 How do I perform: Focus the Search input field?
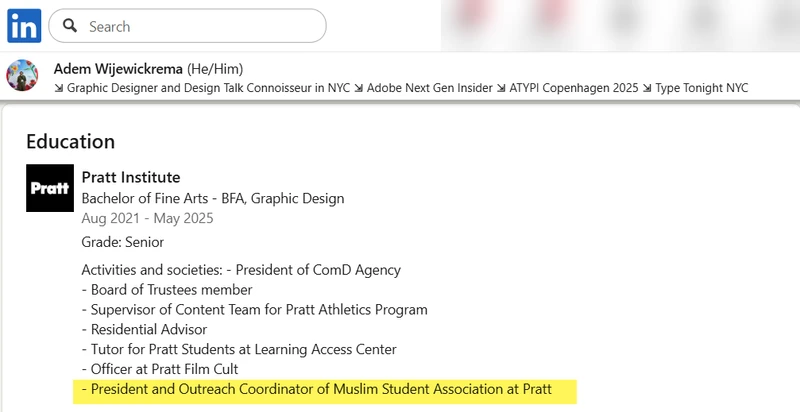point(200,26)
